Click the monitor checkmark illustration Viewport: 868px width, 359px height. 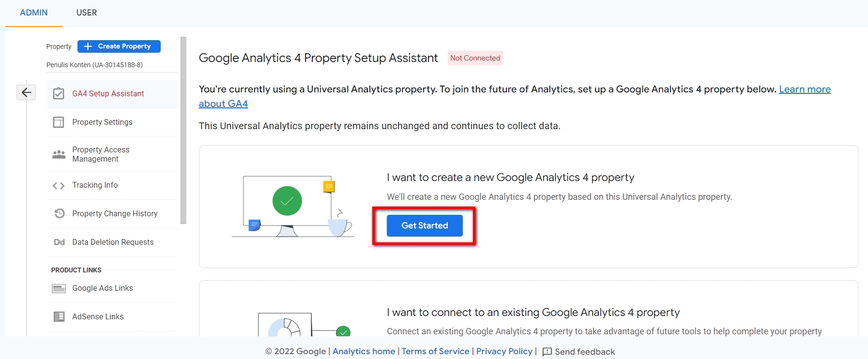pyautogui.click(x=293, y=206)
